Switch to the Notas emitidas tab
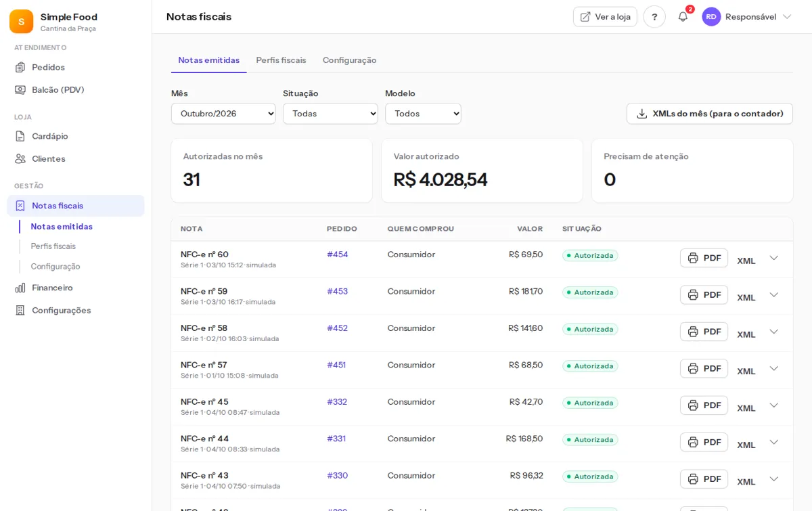 [x=209, y=60]
